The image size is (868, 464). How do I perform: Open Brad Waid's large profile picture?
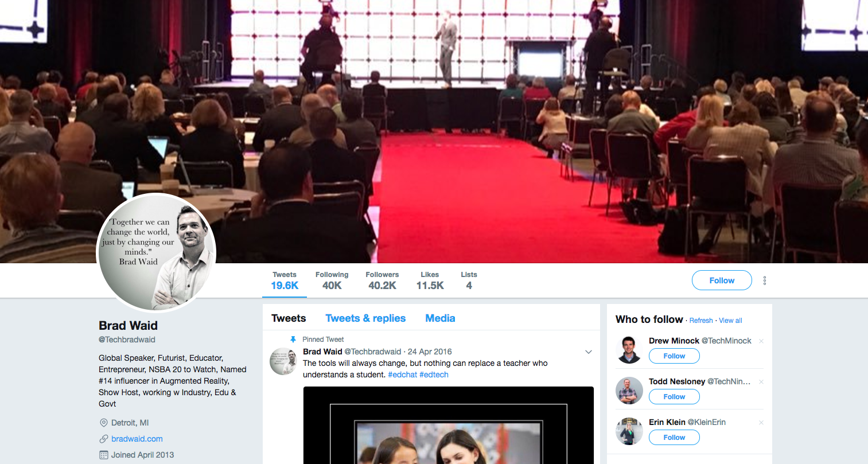[157, 253]
